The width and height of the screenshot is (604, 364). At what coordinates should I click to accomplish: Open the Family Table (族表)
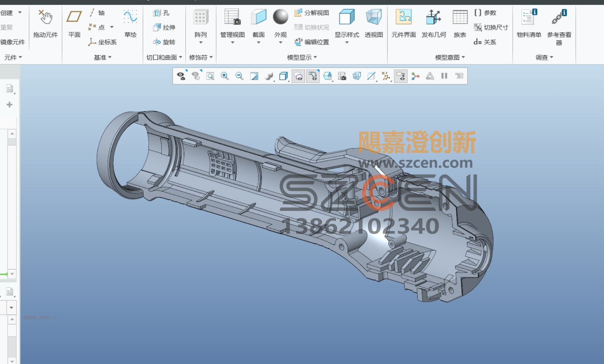460,23
